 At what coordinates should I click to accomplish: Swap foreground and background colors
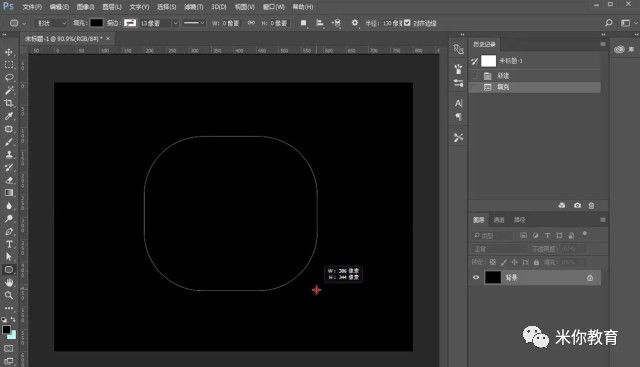pyautogui.click(x=13, y=319)
